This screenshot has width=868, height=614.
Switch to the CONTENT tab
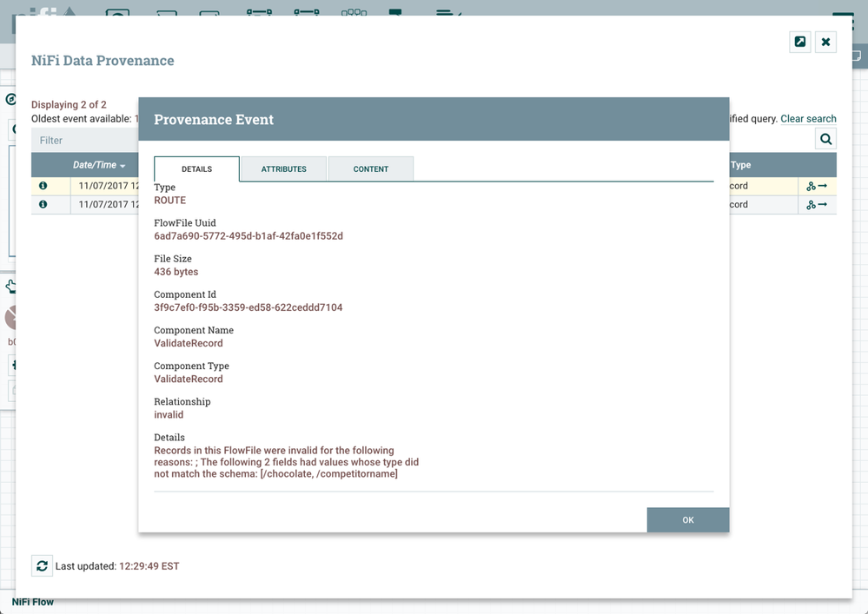point(371,168)
